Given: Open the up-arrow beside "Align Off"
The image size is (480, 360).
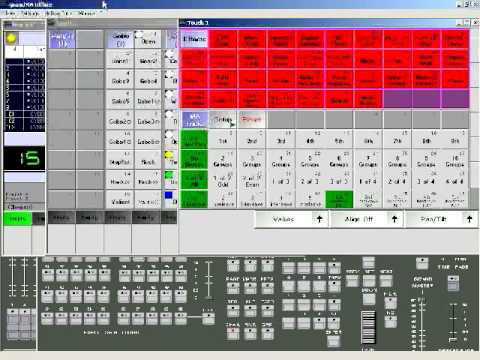Looking at the screenshot, I should click(x=394, y=219).
